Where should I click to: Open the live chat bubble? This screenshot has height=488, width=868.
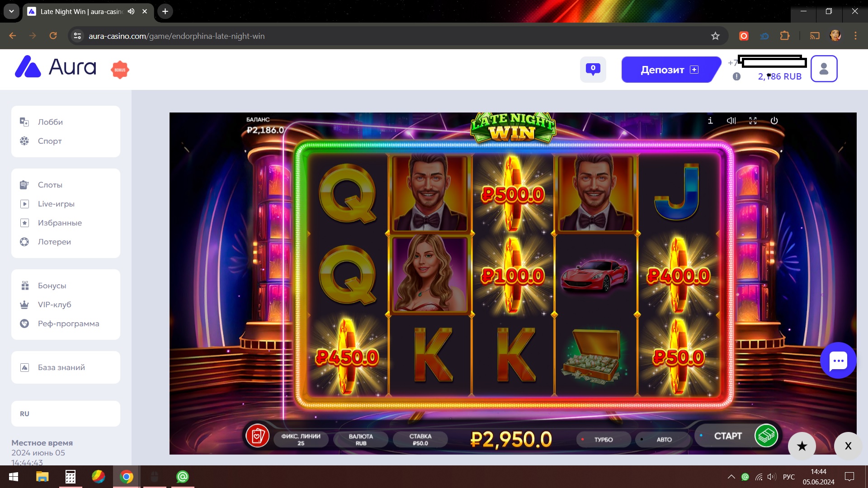838,360
